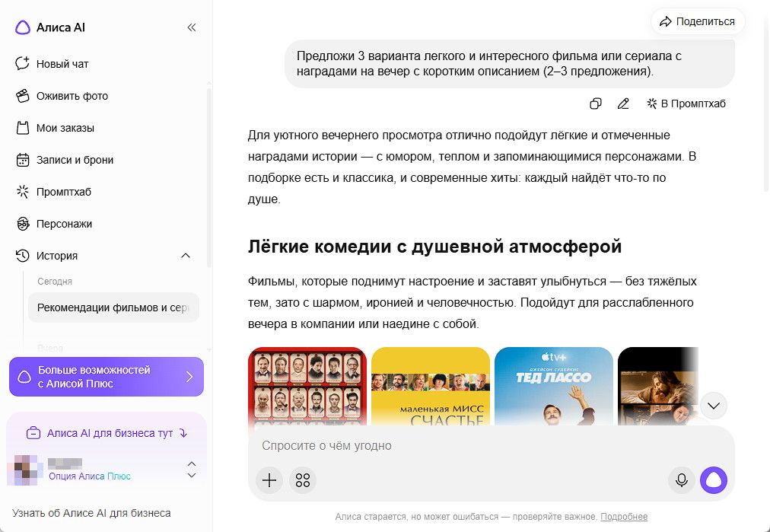Open the red hotel characters poster
The width and height of the screenshot is (770, 532).
pyautogui.click(x=307, y=386)
